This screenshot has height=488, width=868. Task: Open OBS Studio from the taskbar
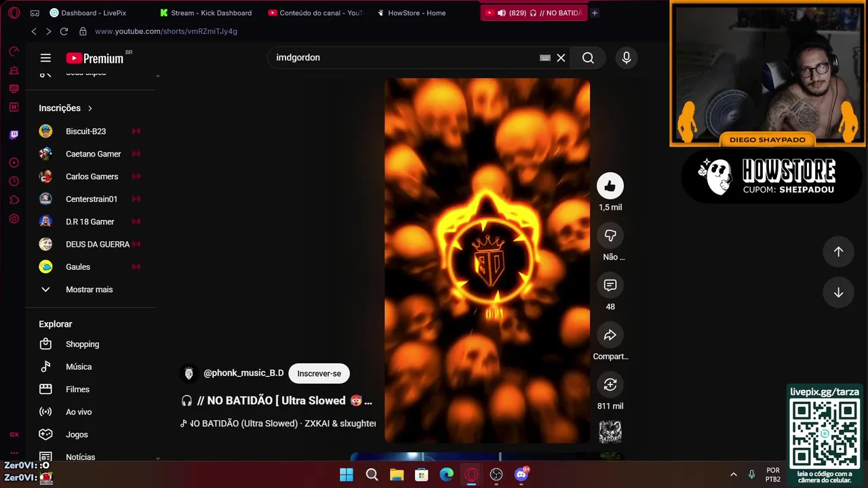coord(496,474)
